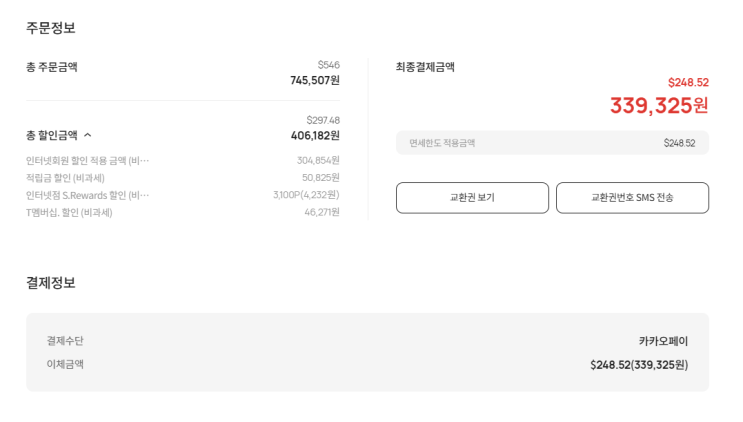Select the 총 주문금액 label
The width and height of the screenshot is (743, 422).
(x=52, y=67)
